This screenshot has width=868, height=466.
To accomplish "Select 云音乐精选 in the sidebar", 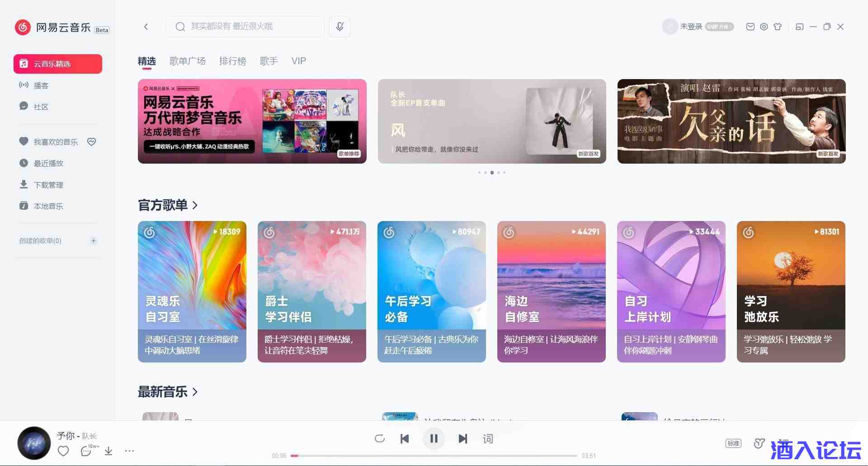I will click(58, 64).
